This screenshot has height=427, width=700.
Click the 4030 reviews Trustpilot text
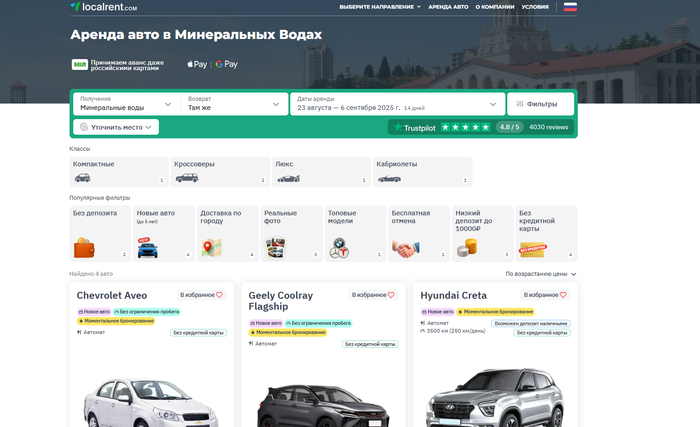click(549, 127)
